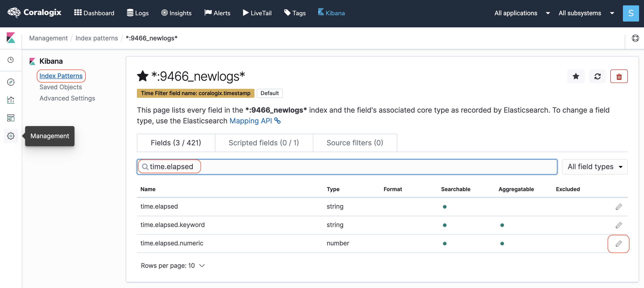Sort by Name column header
Image resolution: width=644 pixels, height=288 pixels.
pyautogui.click(x=148, y=189)
